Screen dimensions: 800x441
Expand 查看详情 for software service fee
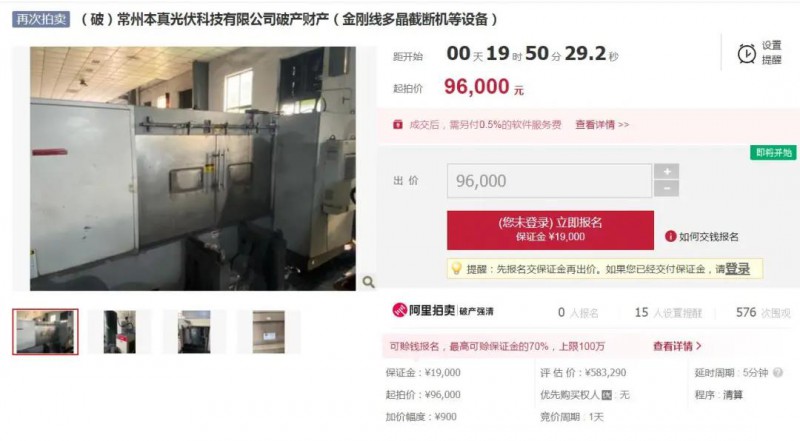pyautogui.click(x=602, y=125)
